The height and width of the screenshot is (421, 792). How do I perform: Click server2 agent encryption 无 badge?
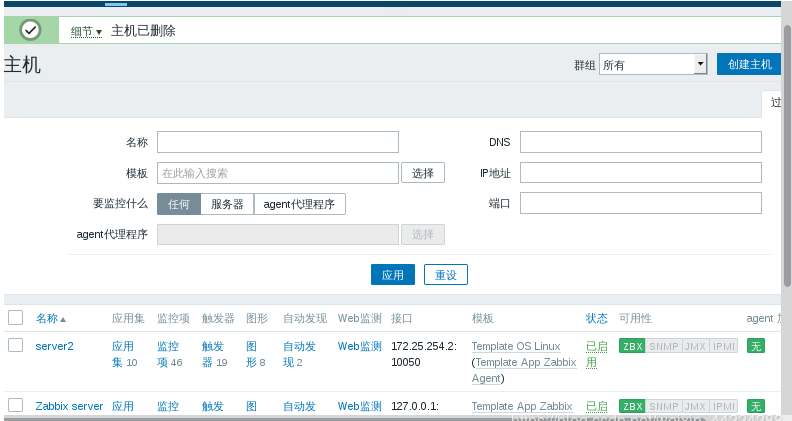pos(756,346)
